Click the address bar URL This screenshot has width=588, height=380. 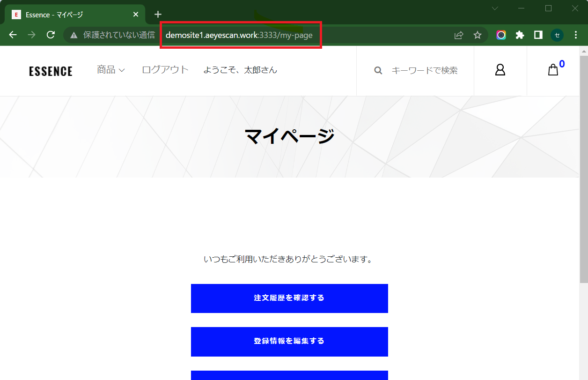(x=239, y=35)
